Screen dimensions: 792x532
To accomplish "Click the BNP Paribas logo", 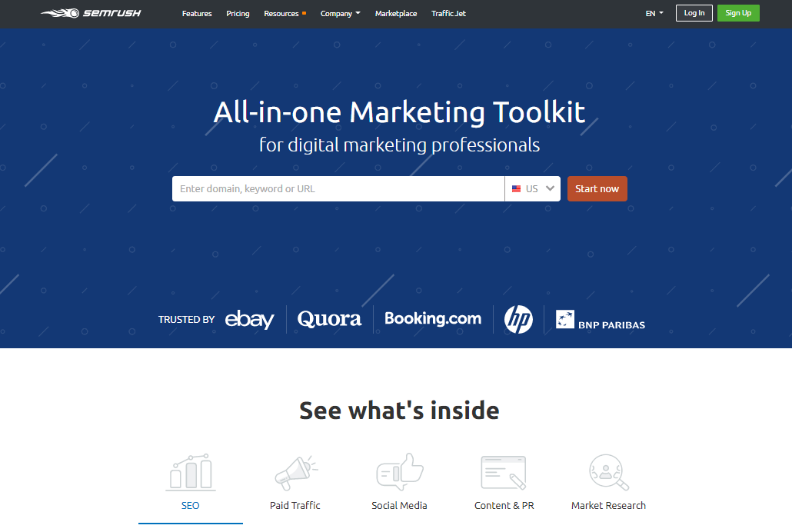I will 601,320.
